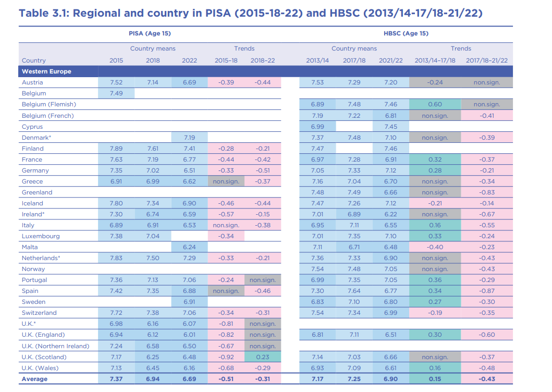Click the "2017/18–21/22" HBSC trends header

tap(486, 60)
